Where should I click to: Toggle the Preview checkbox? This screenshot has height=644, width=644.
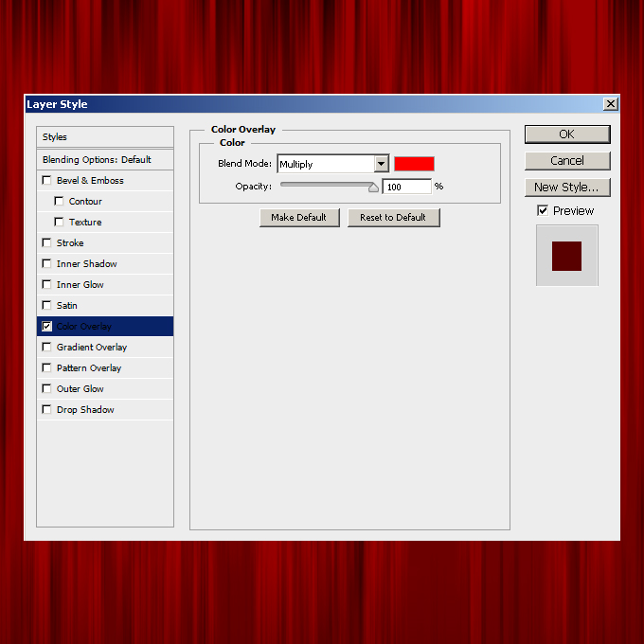tap(543, 210)
